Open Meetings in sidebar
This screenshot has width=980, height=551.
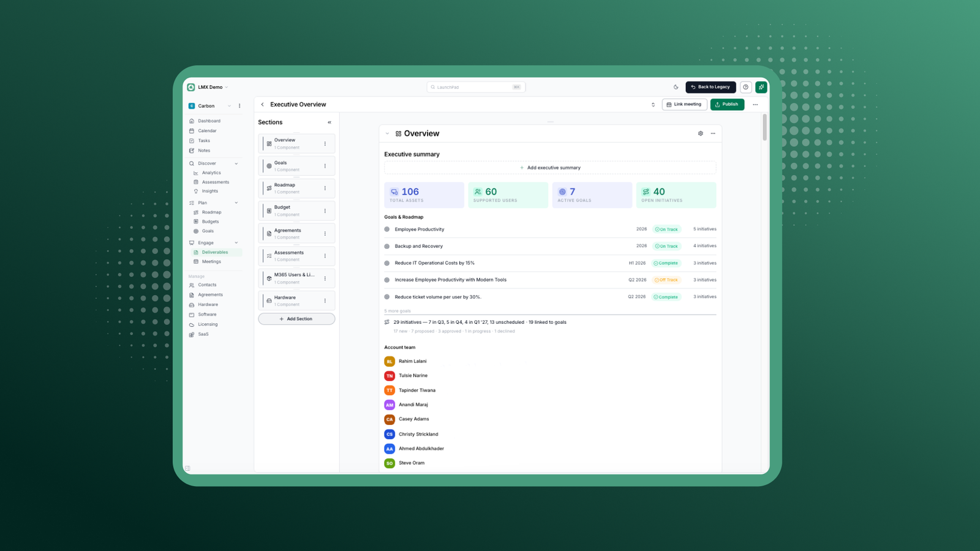pos(211,262)
